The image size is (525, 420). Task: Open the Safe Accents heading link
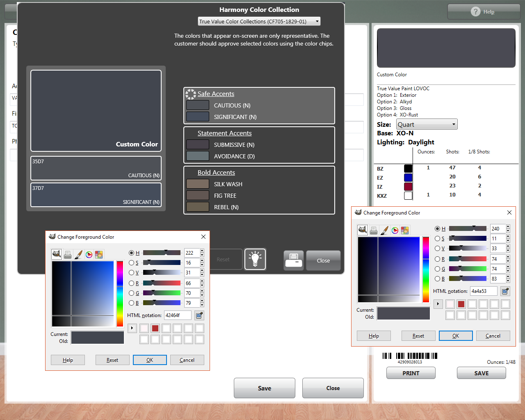point(216,94)
